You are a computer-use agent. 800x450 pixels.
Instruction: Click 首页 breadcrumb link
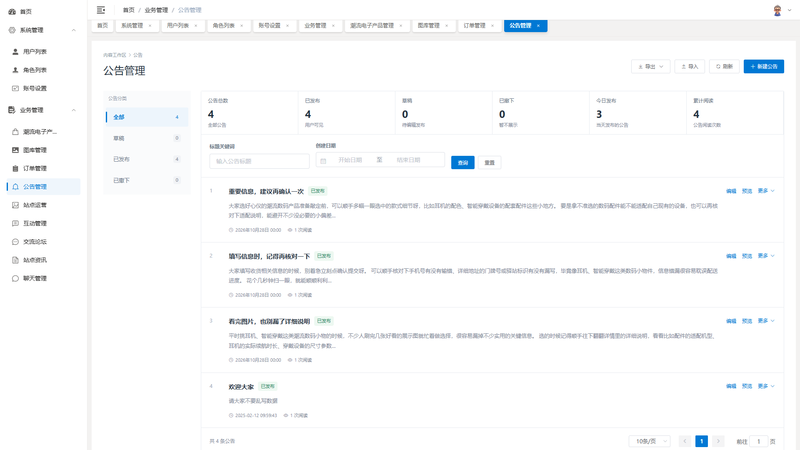click(x=129, y=10)
